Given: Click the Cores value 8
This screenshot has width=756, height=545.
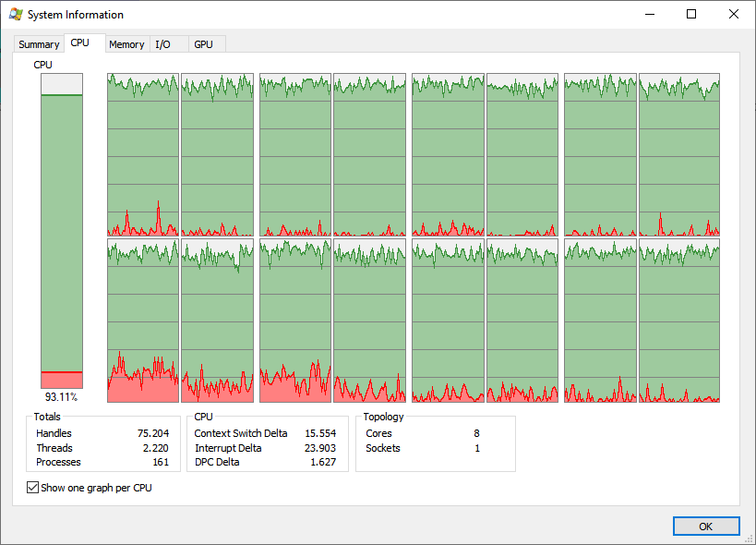Looking at the screenshot, I should pos(476,433).
